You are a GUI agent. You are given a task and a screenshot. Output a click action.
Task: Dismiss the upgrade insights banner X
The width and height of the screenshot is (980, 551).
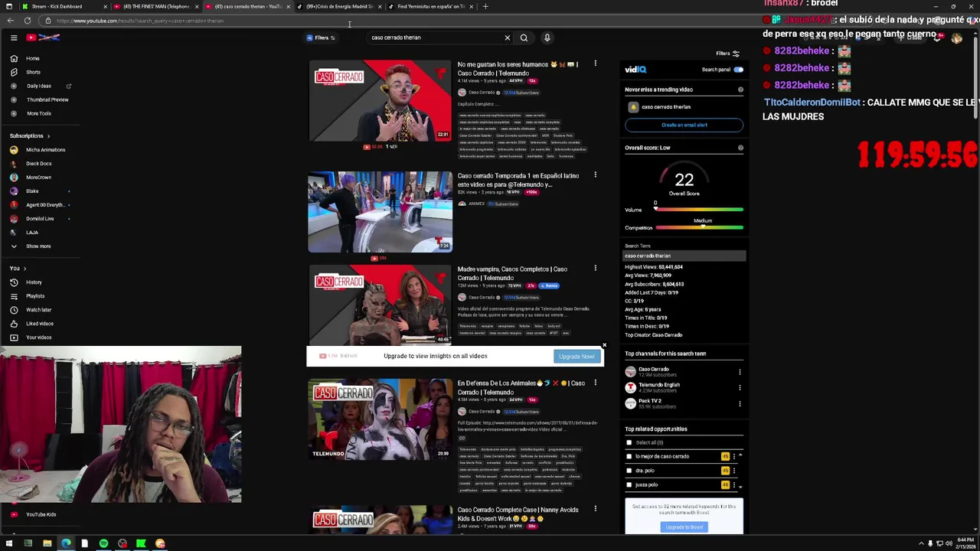point(604,346)
